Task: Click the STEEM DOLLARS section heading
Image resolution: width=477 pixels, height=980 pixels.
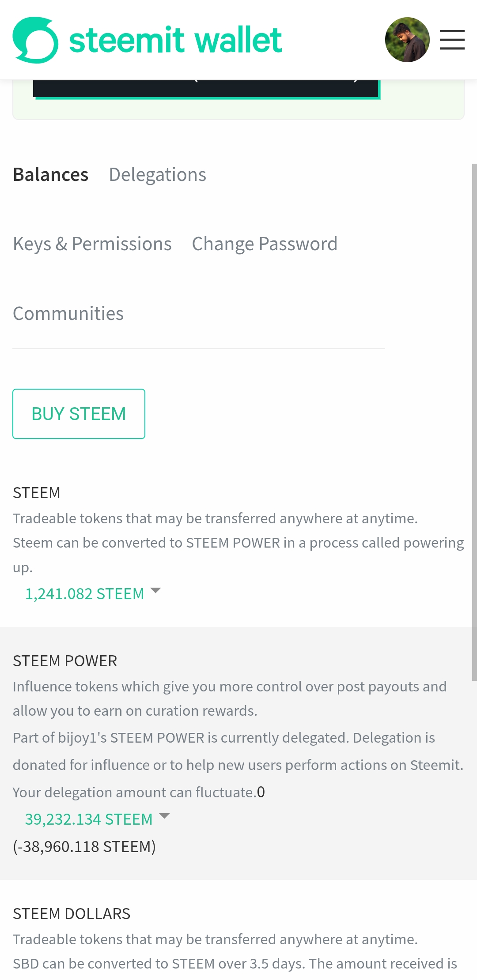Action: (x=72, y=914)
